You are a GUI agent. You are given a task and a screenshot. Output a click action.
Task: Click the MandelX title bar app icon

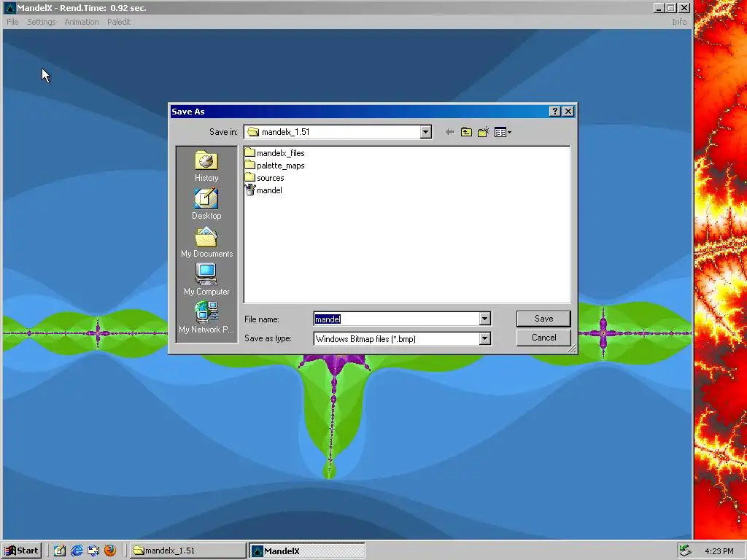[x=9, y=7]
